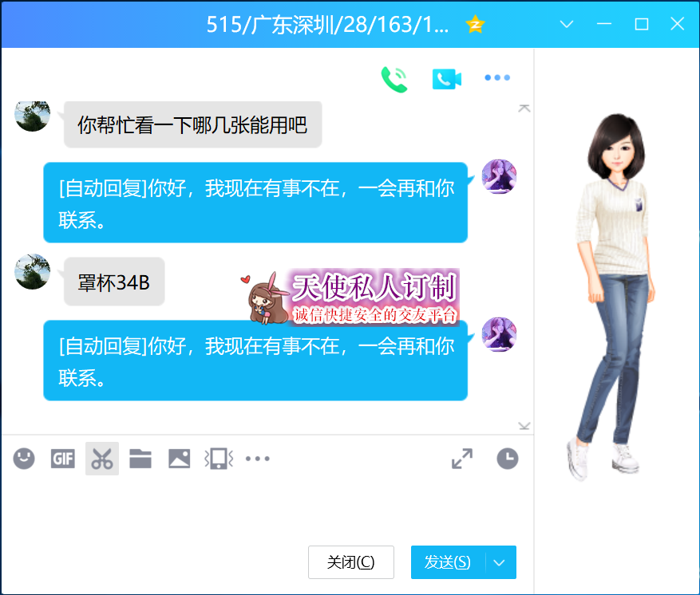Open the emoji picker
Screen dimensions: 700x595
24,459
